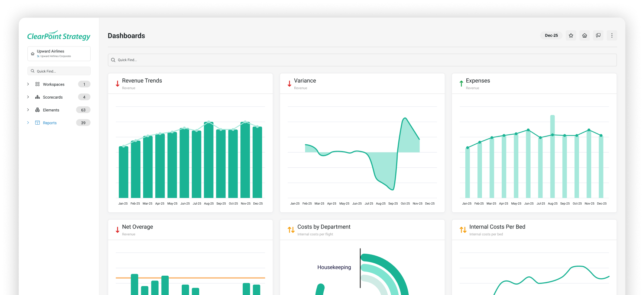644x295 pixels.
Task: Click Revenue subtitle under Variance
Action: tap(301, 88)
